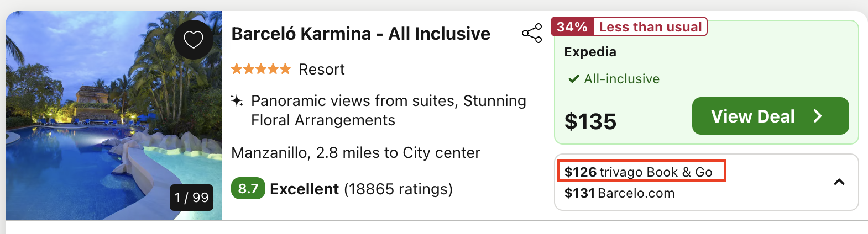Open the View Deal button
This screenshot has width=868, height=234.
click(x=770, y=116)
